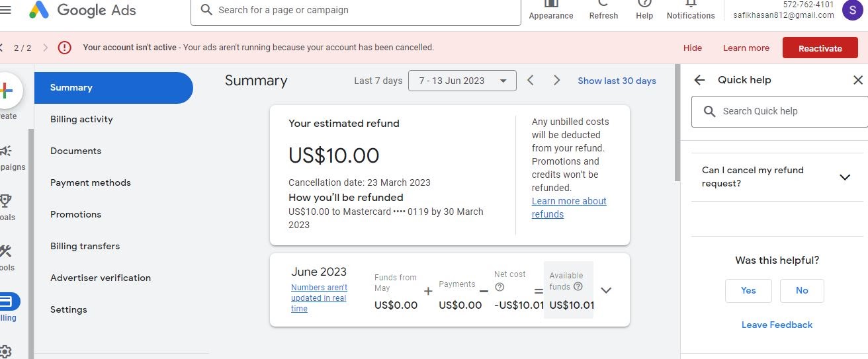
Task: Open Payment methods from billing menu
Action: (x=91, y=182)
